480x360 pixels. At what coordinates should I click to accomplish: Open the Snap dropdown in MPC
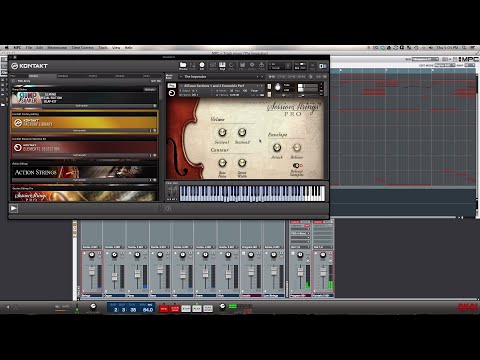(470, 65)
